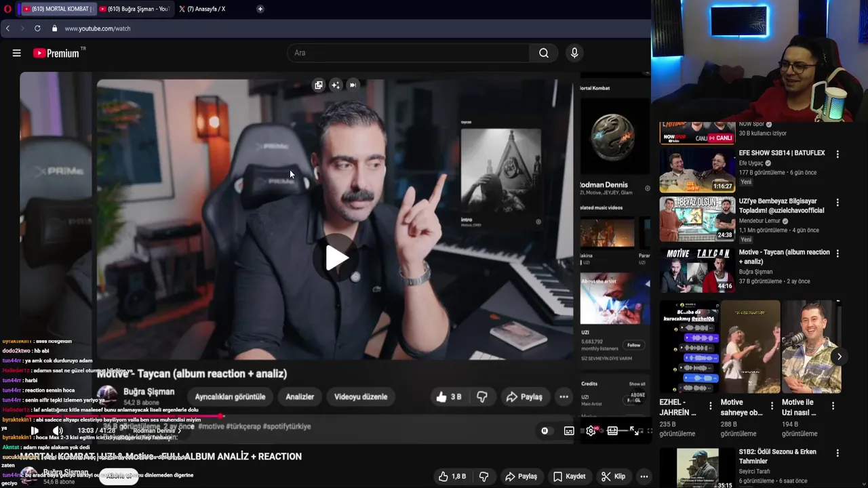The image size is (868, 488).
Task: Open the Analizler button
Action: coord(300,396)
